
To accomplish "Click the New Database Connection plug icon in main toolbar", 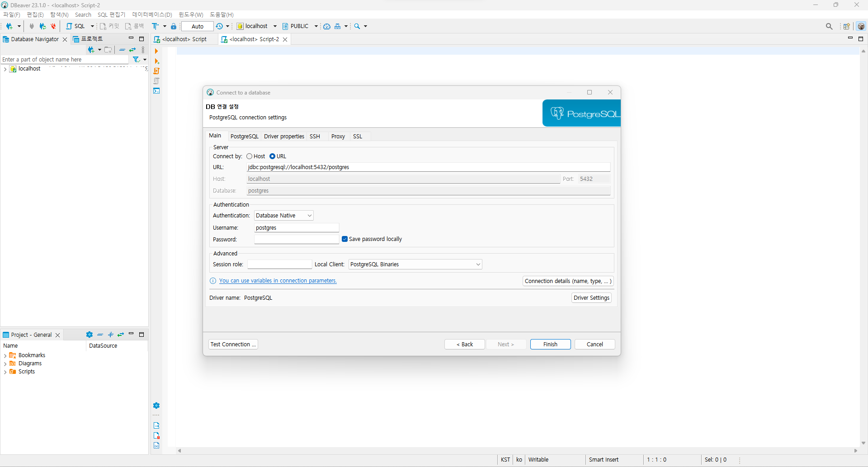I will [x=9, y=26].
